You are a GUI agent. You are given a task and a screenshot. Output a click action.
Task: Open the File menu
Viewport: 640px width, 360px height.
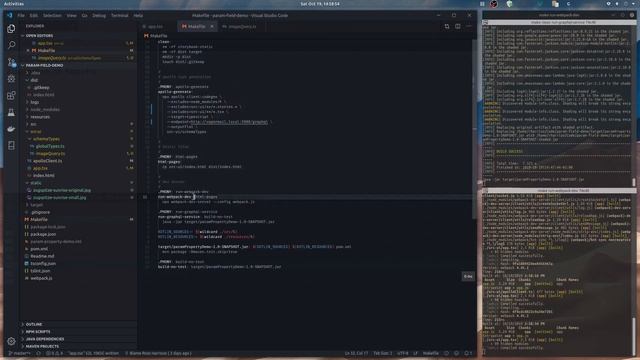click(21, 16)
